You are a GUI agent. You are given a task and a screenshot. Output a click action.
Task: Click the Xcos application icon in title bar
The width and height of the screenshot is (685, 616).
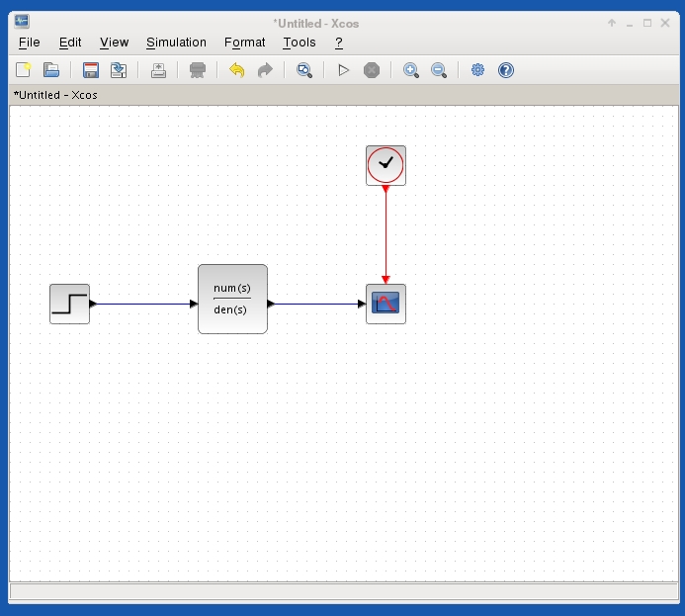coord(22,21)
